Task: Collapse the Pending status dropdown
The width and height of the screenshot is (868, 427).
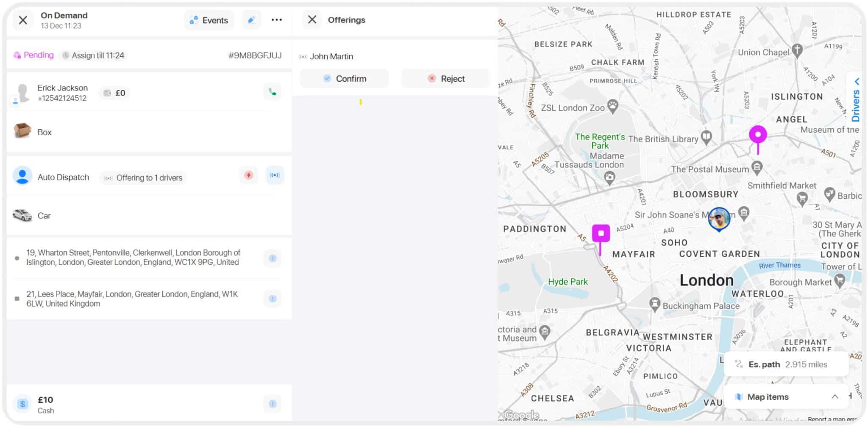Action: tap(33, 55)
